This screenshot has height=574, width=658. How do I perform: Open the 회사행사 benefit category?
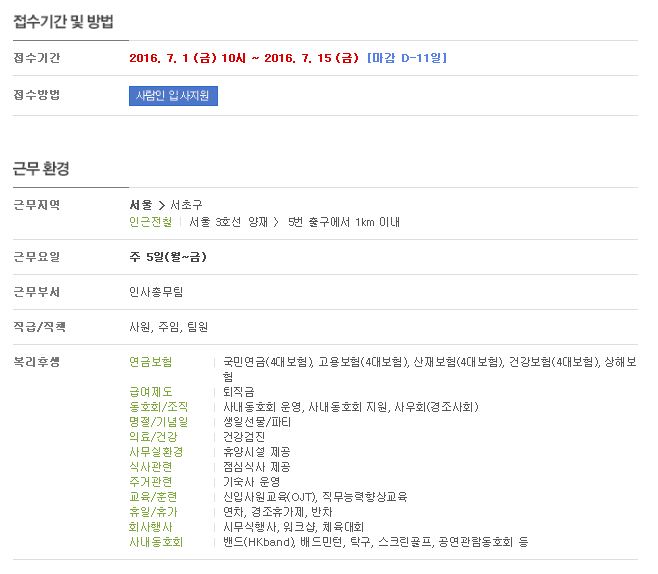point(150,527)
